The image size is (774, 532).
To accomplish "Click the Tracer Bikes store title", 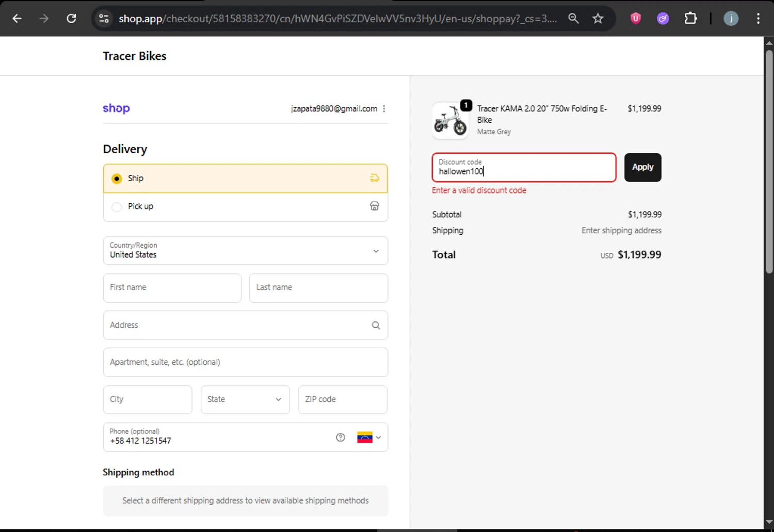I will coord(135,56).
